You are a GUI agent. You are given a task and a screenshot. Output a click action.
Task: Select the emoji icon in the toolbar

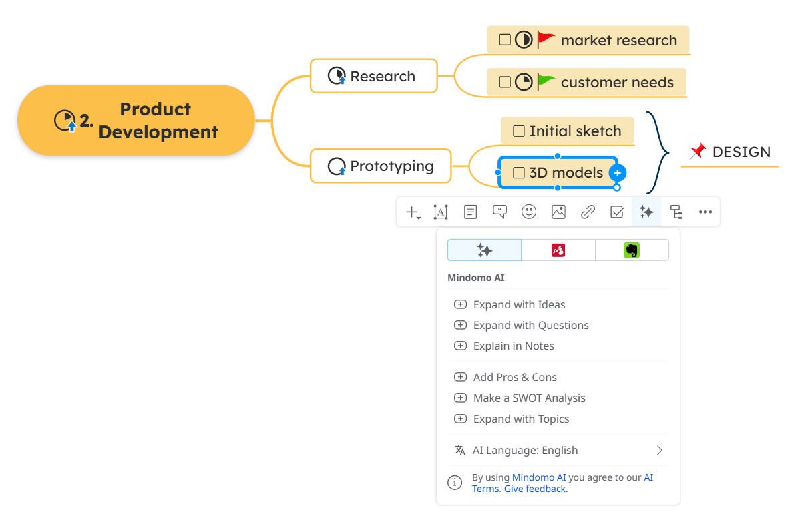click(529, 212)
